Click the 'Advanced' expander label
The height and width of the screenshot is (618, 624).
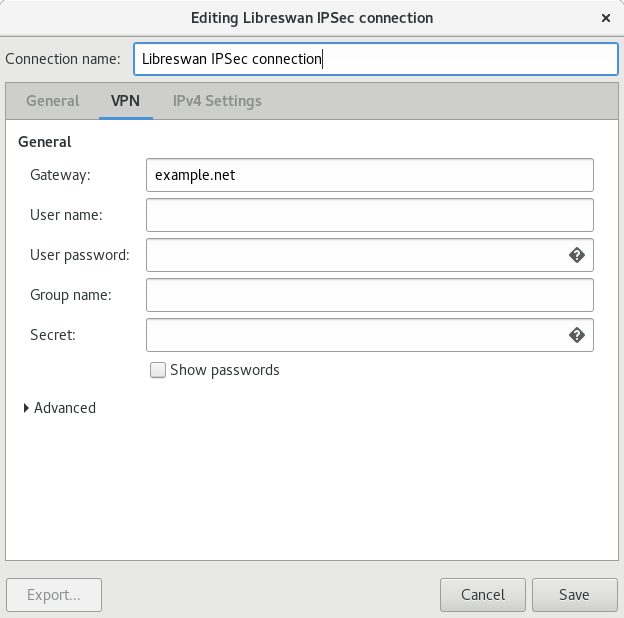tap(65, 408)
